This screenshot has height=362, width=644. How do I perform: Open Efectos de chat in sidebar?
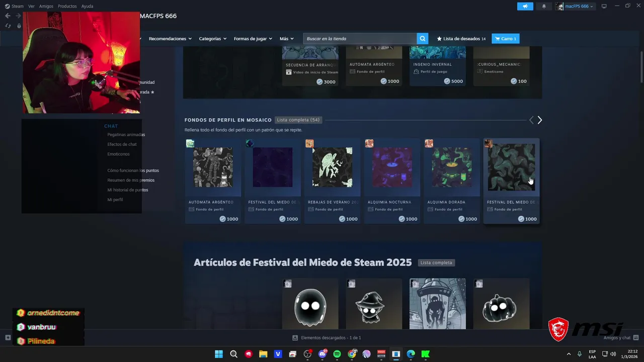(x=122, y=144)
